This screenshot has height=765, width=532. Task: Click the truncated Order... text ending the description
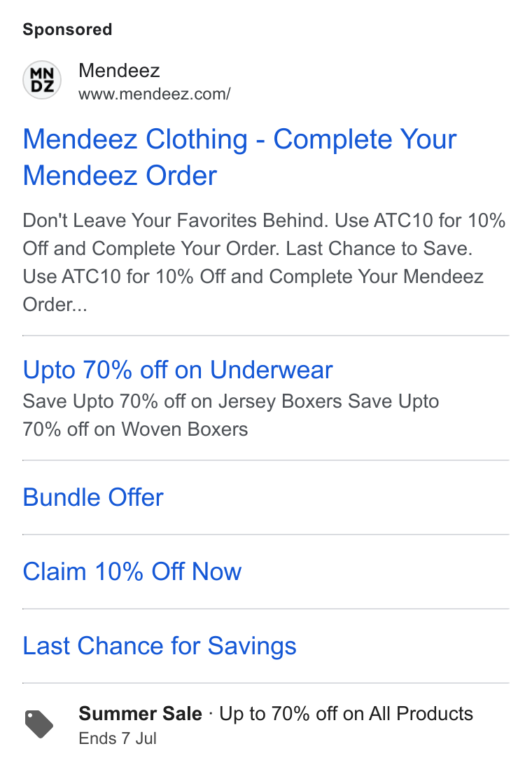coord(55,305)
